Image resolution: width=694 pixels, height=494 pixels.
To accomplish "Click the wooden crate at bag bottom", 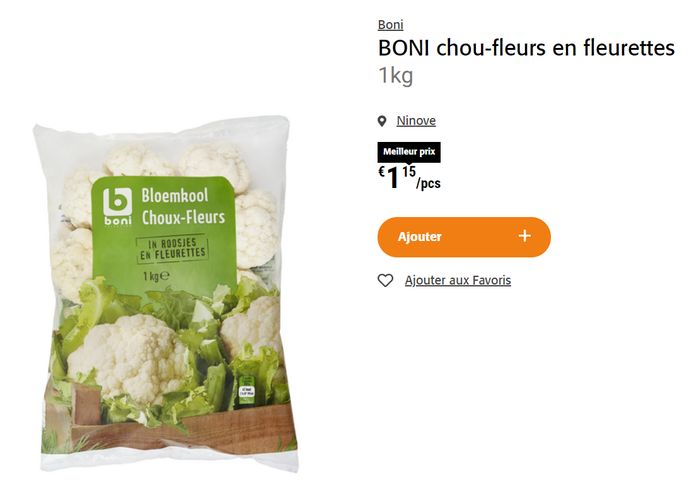I will click(177, 425).
